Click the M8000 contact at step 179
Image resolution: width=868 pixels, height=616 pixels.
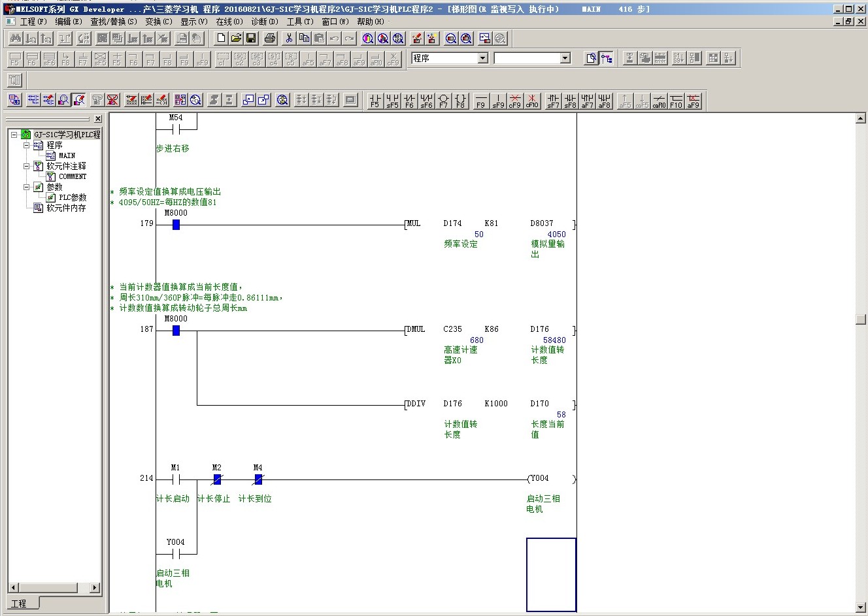(176, 225)
